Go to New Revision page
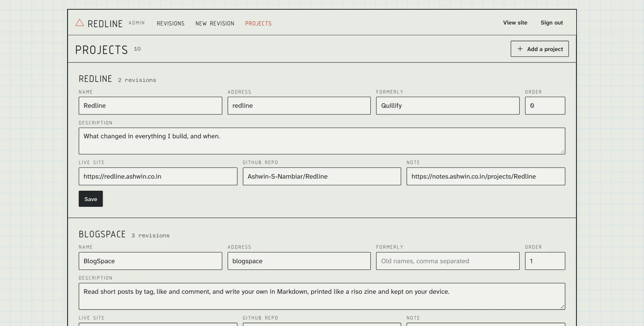The width and height of the screenshot is (644, 326). click(215, 23)
